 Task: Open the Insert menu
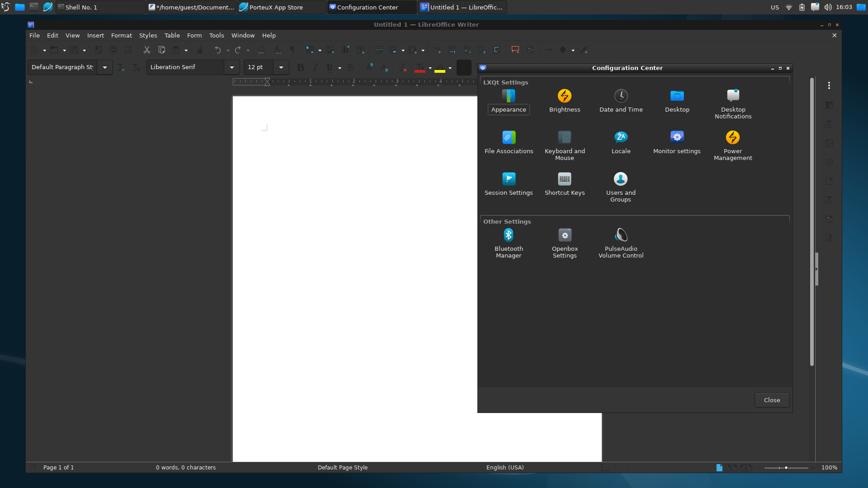[95, 35]
